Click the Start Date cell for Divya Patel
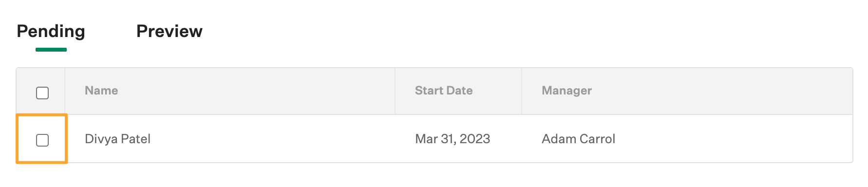 (458, 139)
